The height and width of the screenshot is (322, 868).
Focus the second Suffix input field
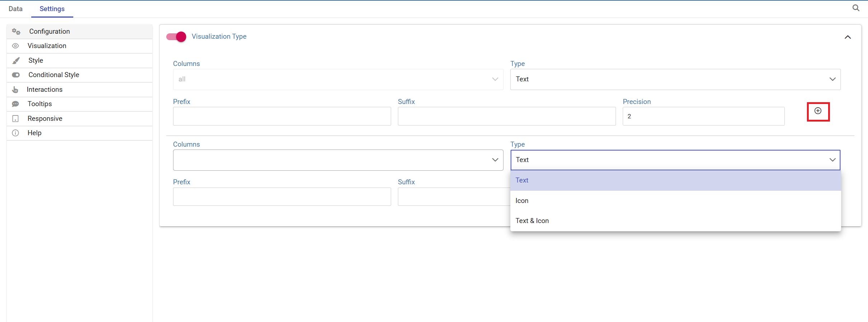(454, 196)
